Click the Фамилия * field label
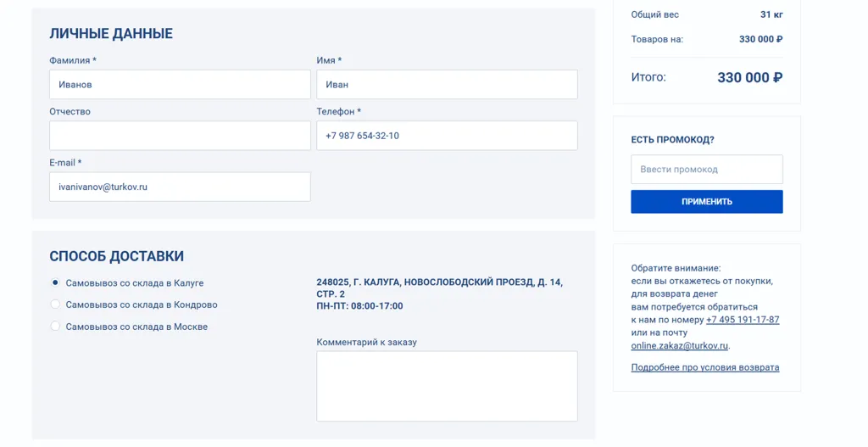Viewport: 868px width, 447px height. pos(73,60)
